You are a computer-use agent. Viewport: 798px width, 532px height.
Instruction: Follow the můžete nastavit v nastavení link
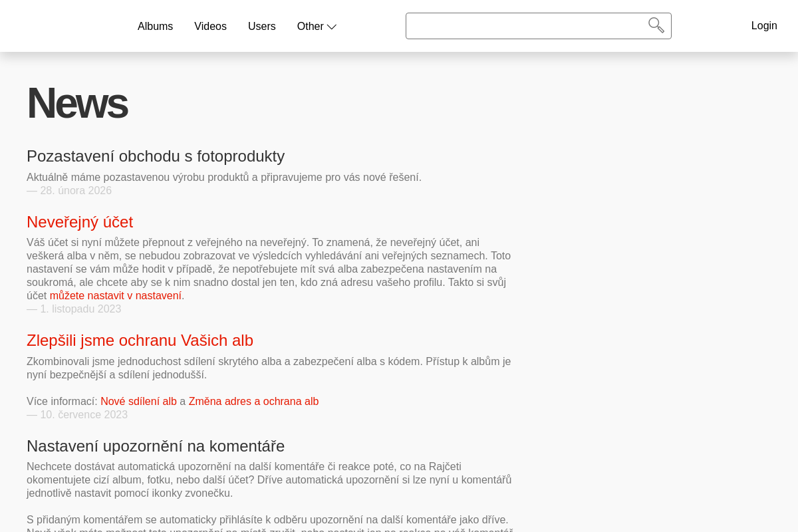coord(114,295)
